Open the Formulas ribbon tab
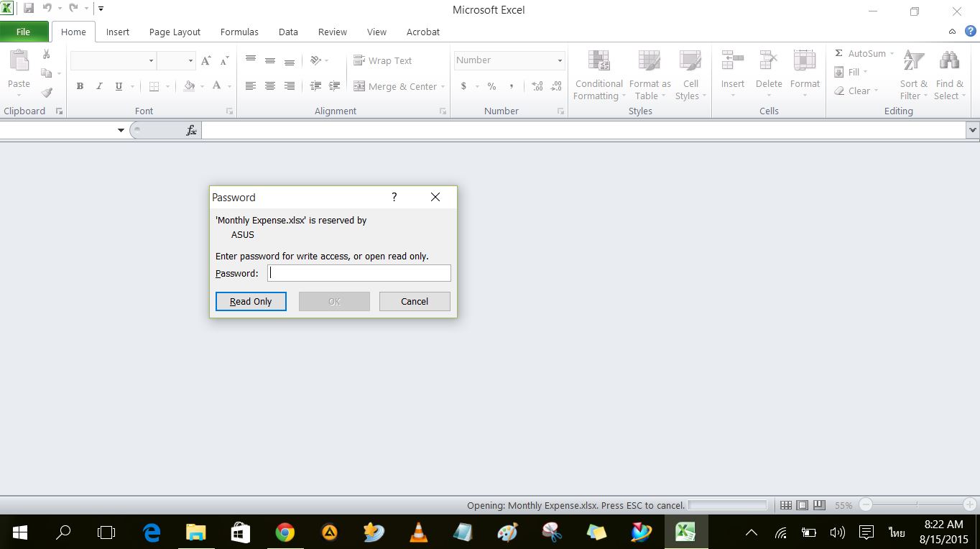Viewport: 980px width, 549px height. [x=239, y=32]
